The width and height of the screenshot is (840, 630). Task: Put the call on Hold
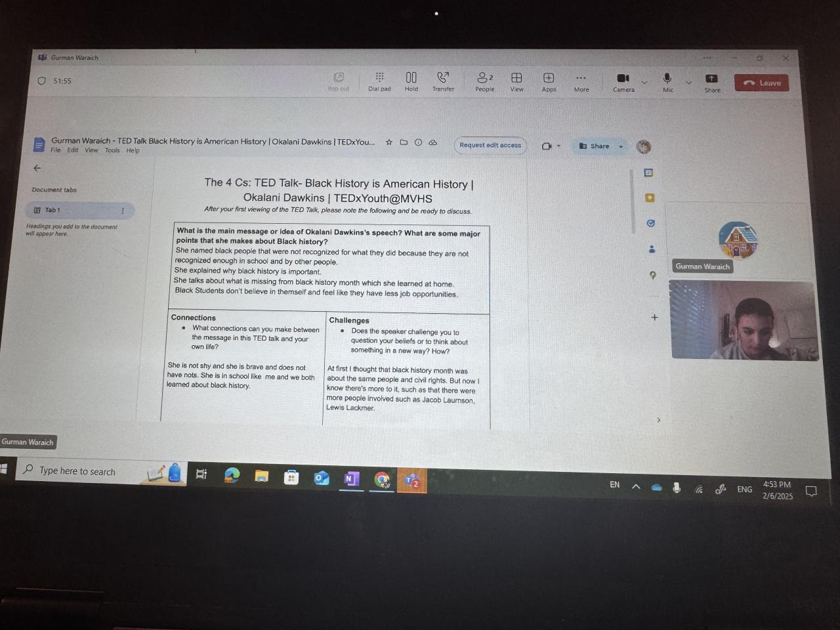click(411, 82)
